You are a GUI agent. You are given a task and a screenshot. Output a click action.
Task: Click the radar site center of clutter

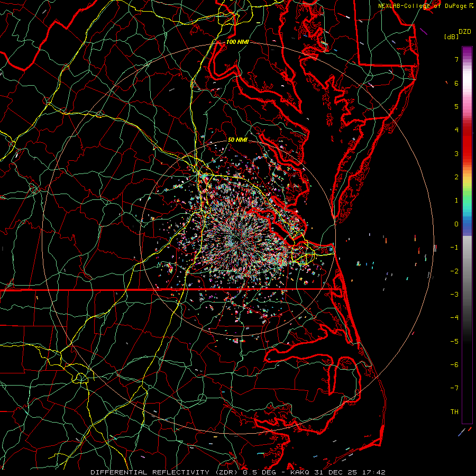click(x=237, y=239)
